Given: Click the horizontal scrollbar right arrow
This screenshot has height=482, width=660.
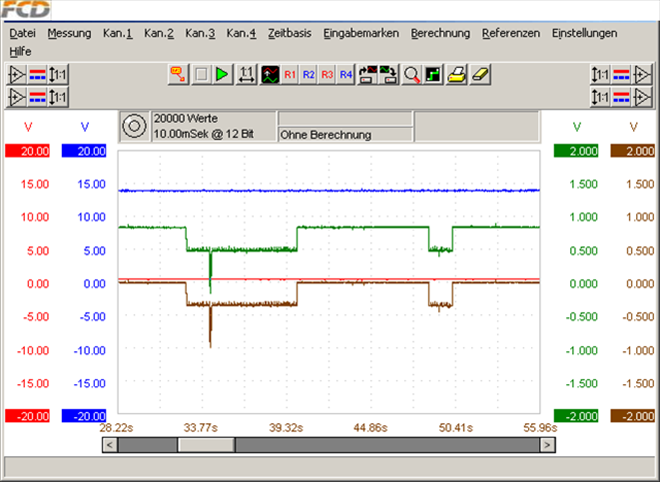Looking at the screenshot, I should pyautogui.click(x=547, y=444).
